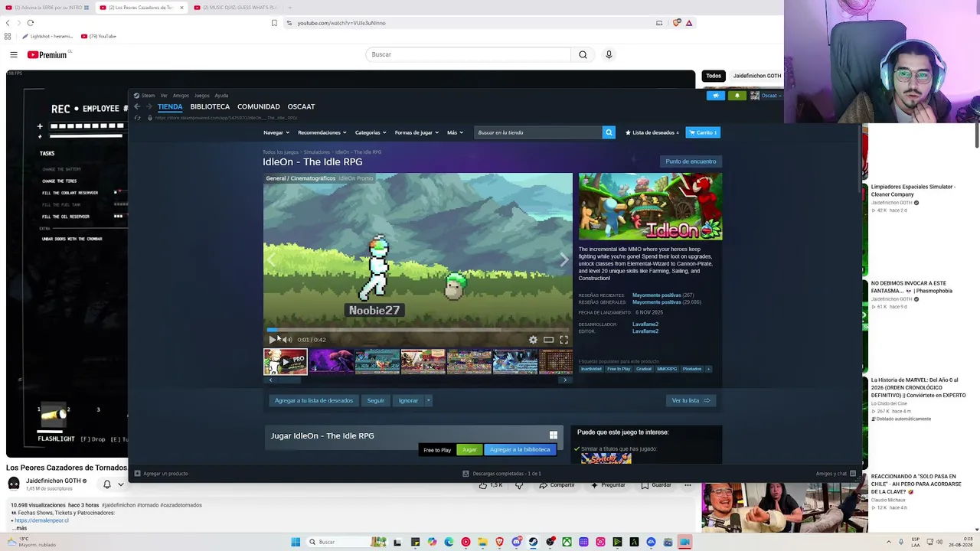Expand the Más store menu
This screenshot has width=980, height=551.
point(455,132)
